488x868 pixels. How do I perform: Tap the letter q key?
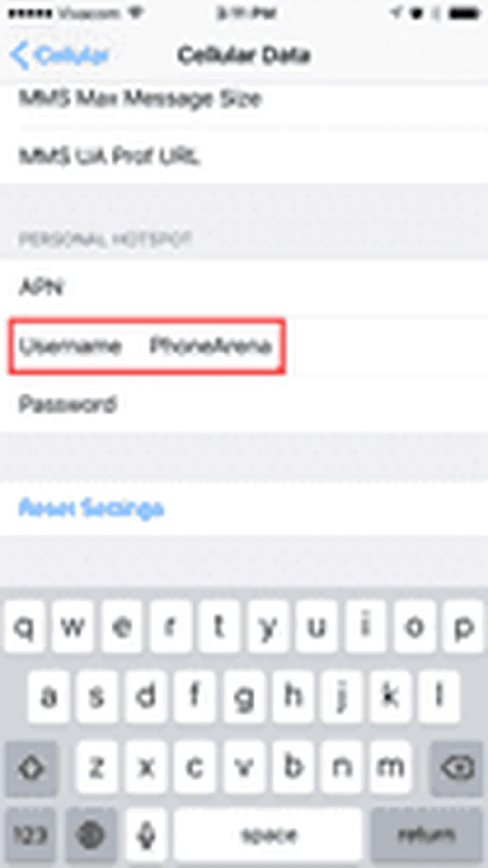point(25,626)
